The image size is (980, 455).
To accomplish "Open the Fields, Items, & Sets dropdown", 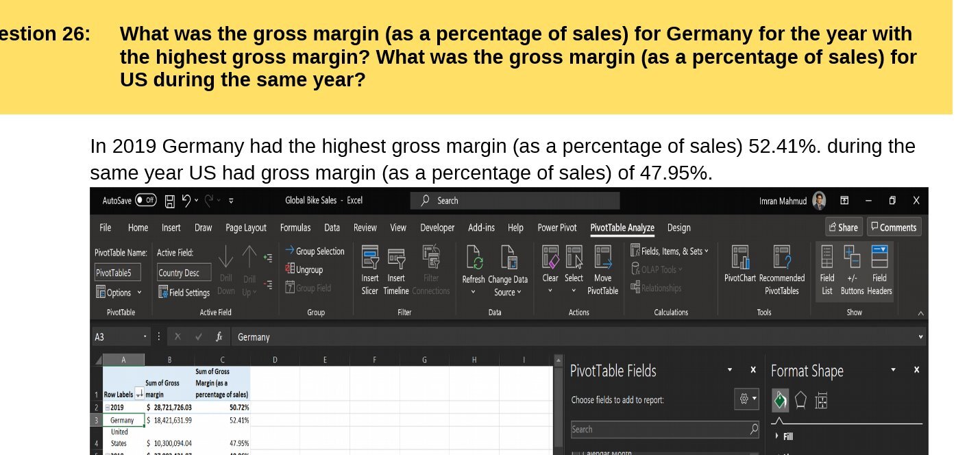I will 670,251.
